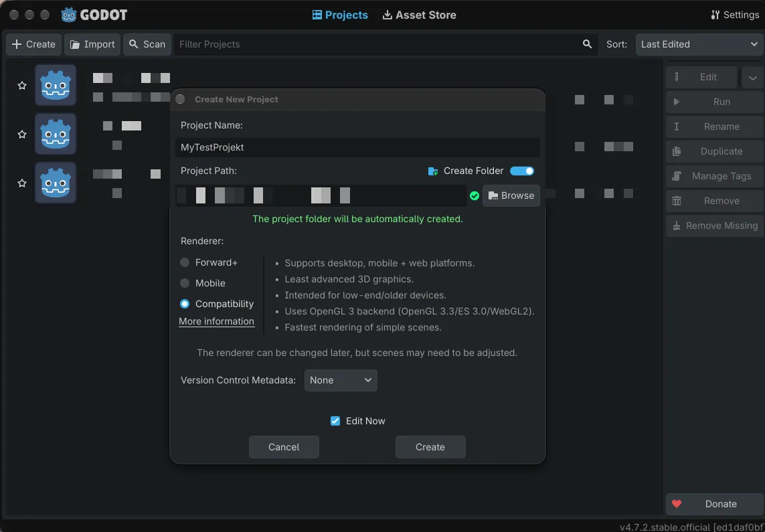Click the Rename button in sidebar

tap(715, 126)
